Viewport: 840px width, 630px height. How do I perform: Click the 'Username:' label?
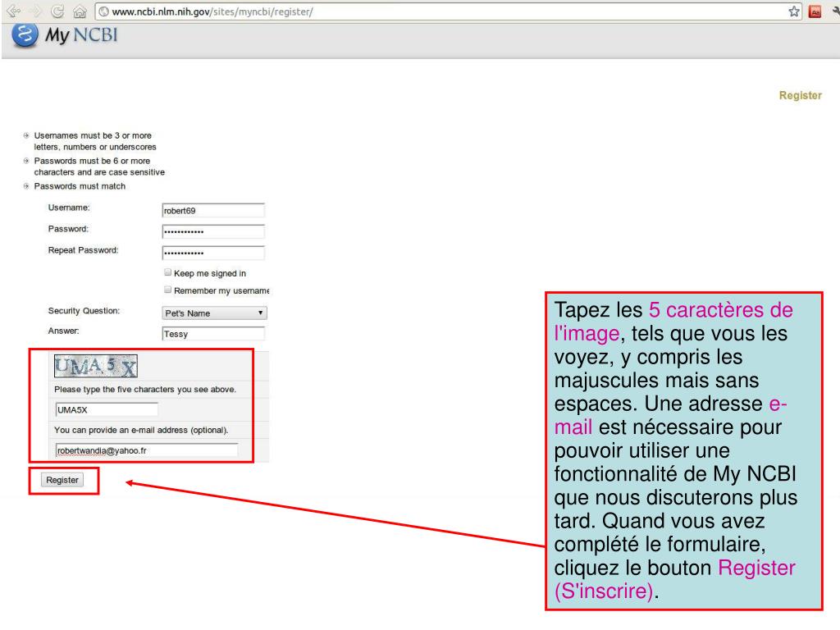(x=69, y=208)
